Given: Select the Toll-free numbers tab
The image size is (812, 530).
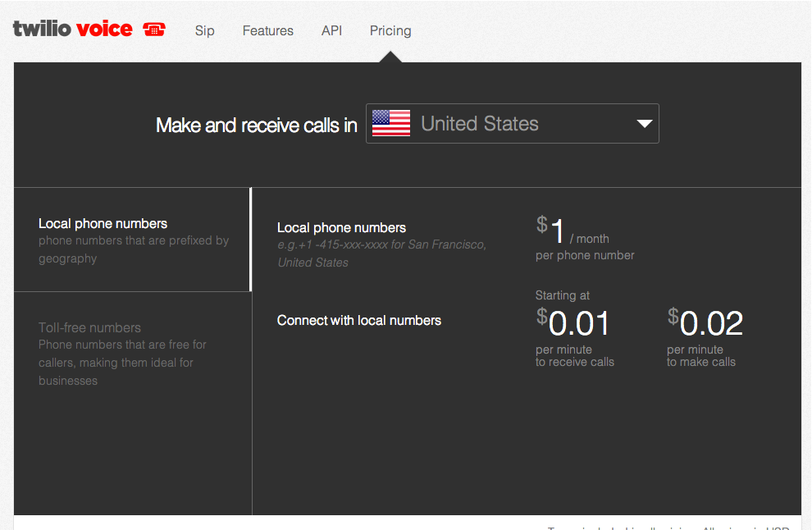Looking at the screenshot, I should click(x=133, y=354).
